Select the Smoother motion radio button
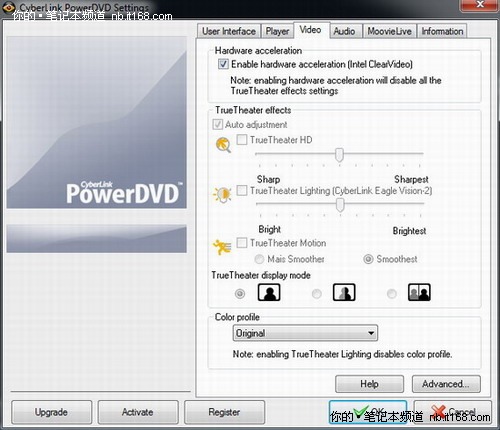 [x=259, y=259]
